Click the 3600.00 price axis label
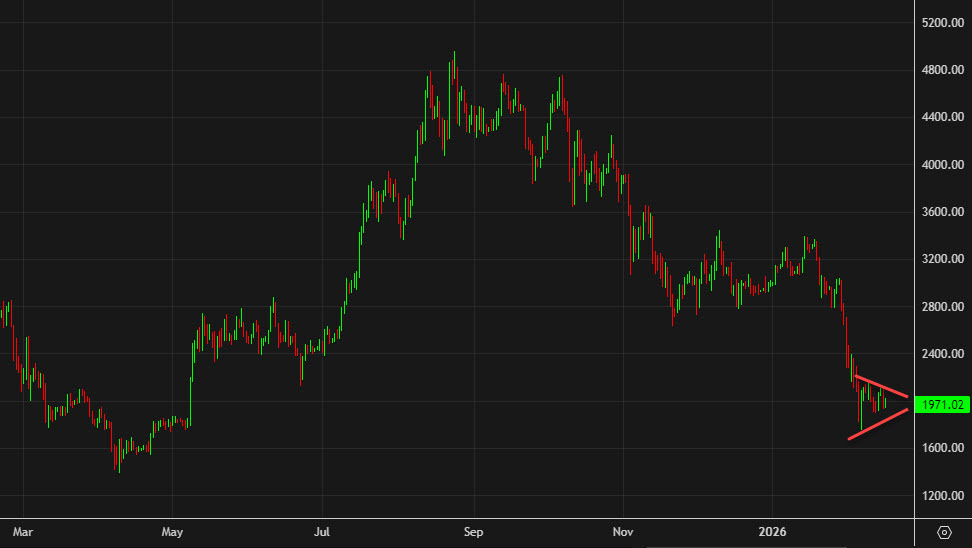The image size is (972, 548). point(943,212)
